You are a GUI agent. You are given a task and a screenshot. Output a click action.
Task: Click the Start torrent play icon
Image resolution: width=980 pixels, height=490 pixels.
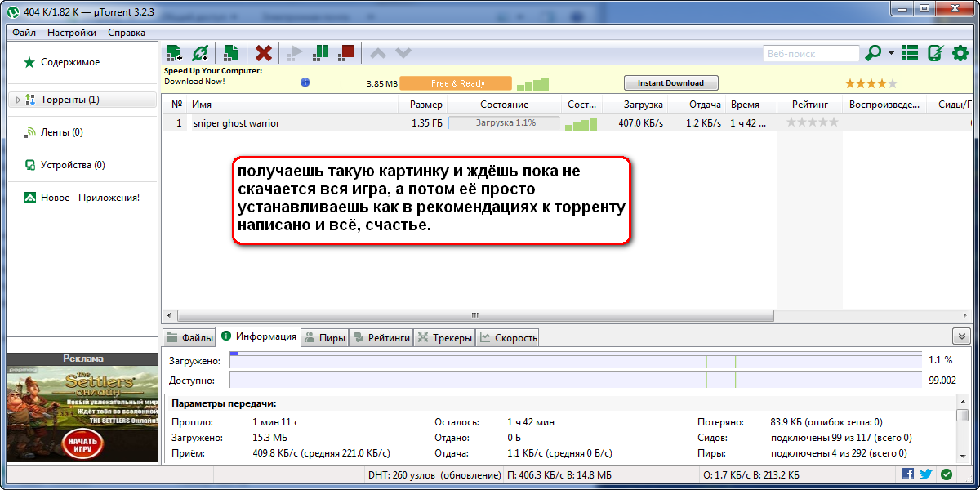click(x=295, y=53)
